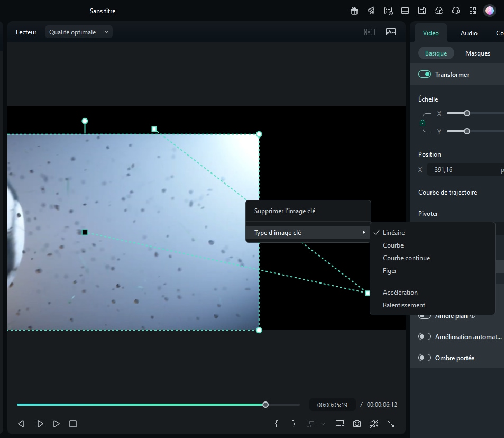Click the bottom-right corner resize handle
The width and height of the screenshot is (504, 438).
259,330
